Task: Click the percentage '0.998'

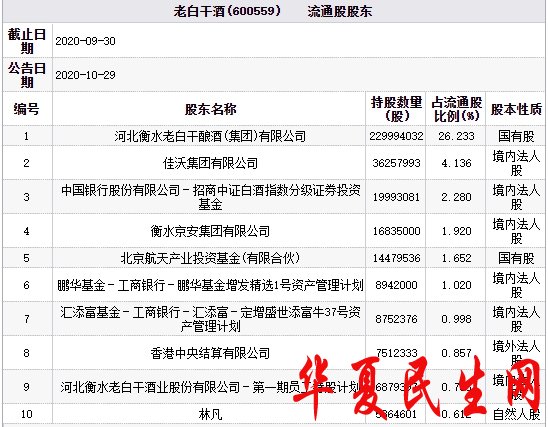Action: [x=456, y=319]
